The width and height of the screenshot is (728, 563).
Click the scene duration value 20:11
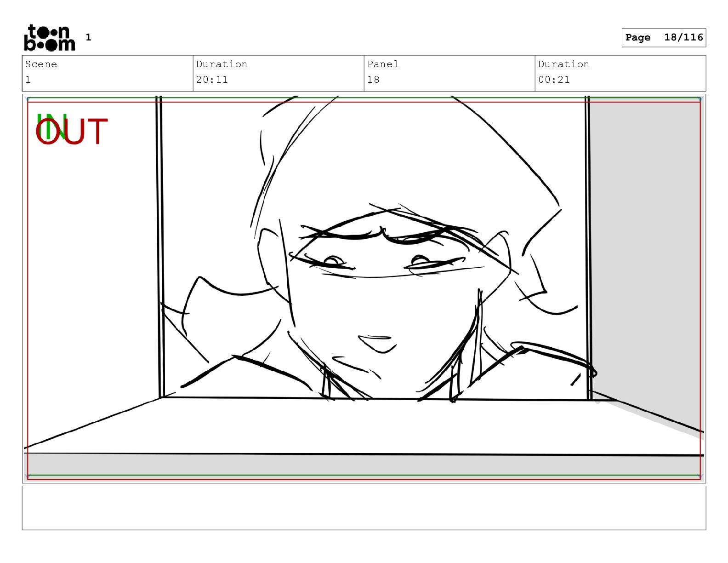click(x=212, y=80)
